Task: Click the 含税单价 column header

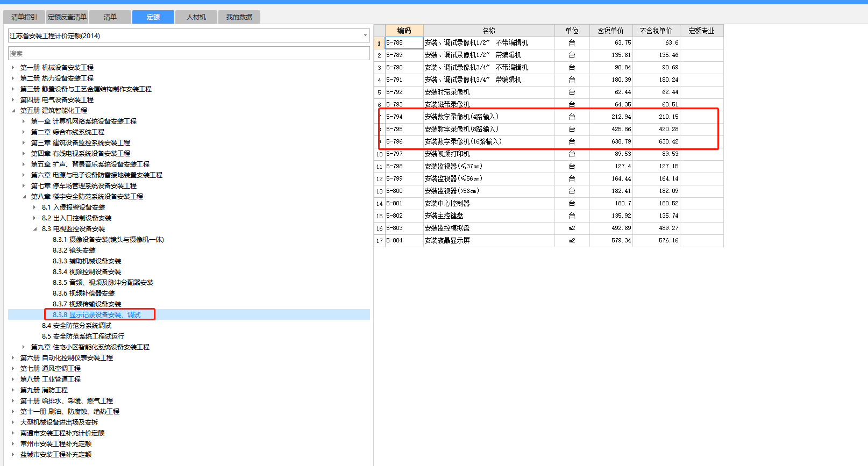Action: tap(611, 31)
